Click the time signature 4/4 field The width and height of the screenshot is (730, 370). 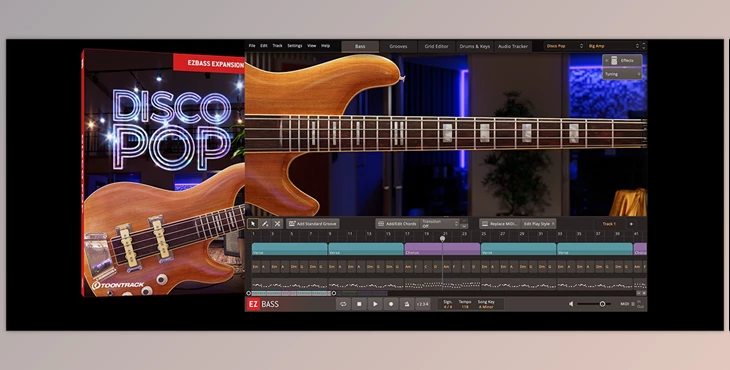coord(448,304)
